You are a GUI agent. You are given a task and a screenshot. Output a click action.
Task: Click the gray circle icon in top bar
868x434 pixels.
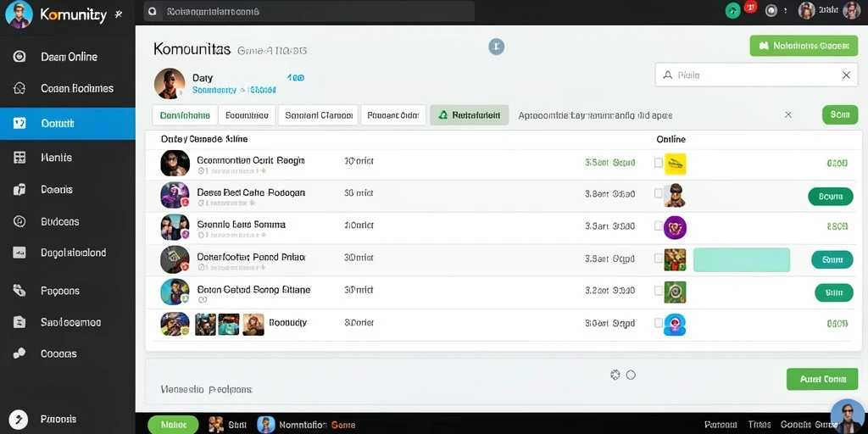pos(771,10)
